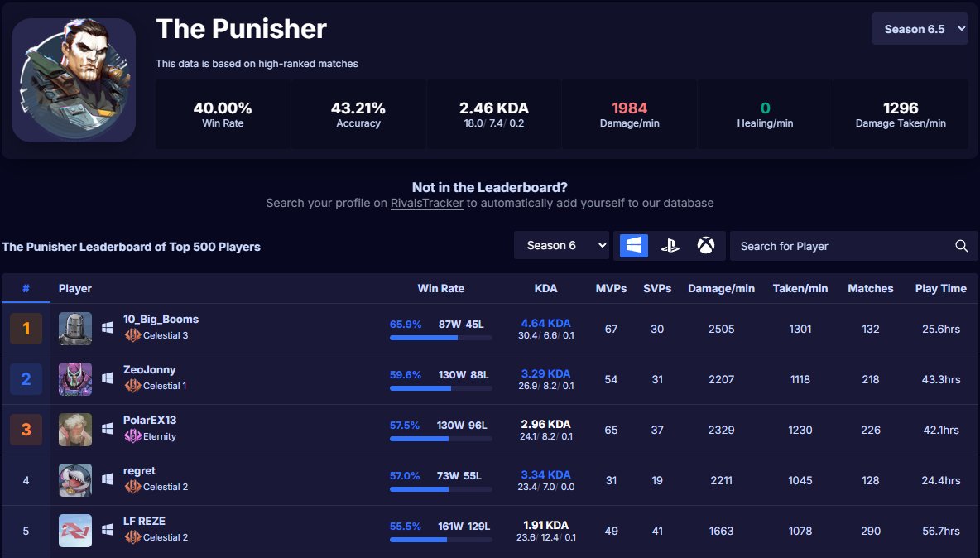Click 59.6% win rate bar
The width and height of the screenshot is (980, 558).
(440, 388)
